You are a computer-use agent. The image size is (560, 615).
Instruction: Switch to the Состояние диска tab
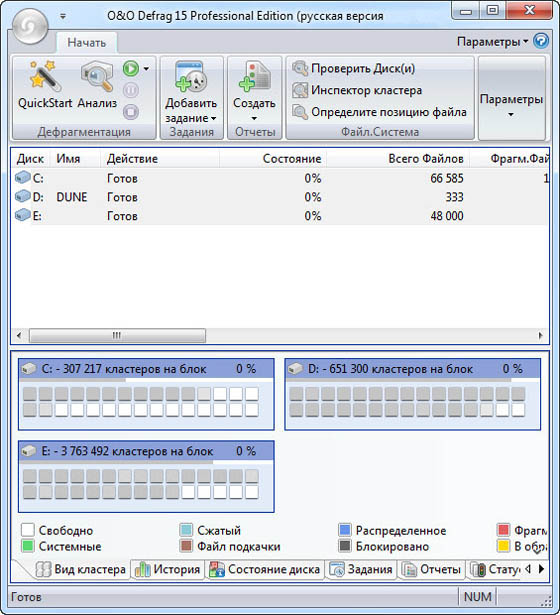[265, 570]
